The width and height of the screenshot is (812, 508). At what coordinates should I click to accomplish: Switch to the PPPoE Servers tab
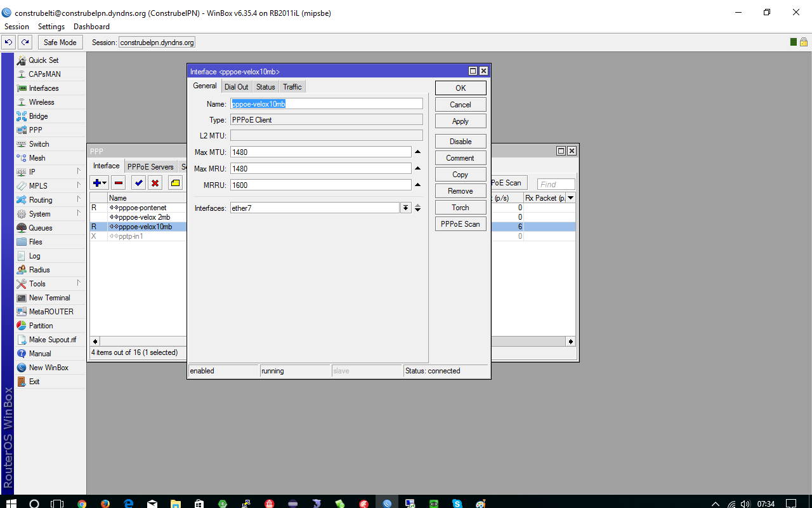point(150,167)
